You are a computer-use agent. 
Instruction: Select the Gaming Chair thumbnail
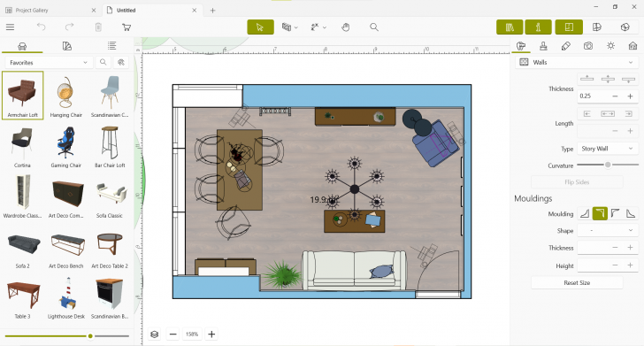65,146
